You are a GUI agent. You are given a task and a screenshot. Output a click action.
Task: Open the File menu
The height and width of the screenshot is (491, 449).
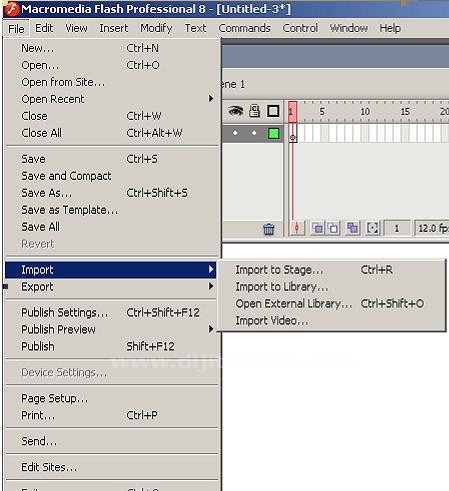coord(16,29)
